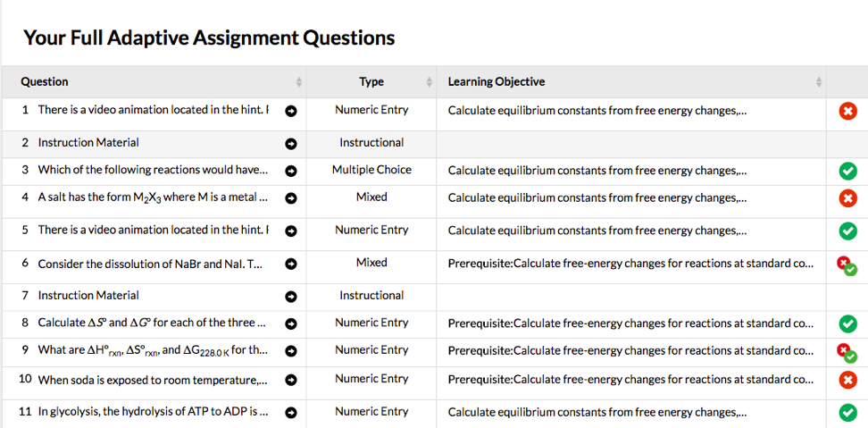Image resolution: width=868 pixels, height=428 pixels.
Task: Click the mixed status icon for question 6
Action: pos(847,265)
